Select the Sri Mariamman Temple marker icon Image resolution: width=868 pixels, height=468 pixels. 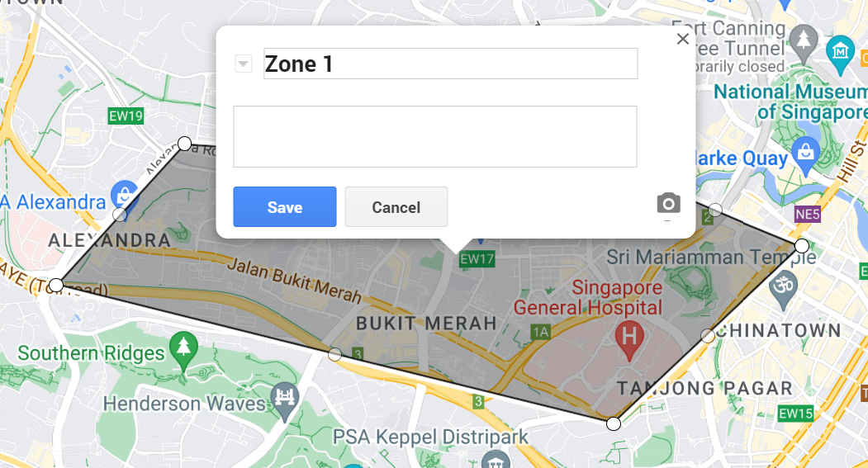784,288
